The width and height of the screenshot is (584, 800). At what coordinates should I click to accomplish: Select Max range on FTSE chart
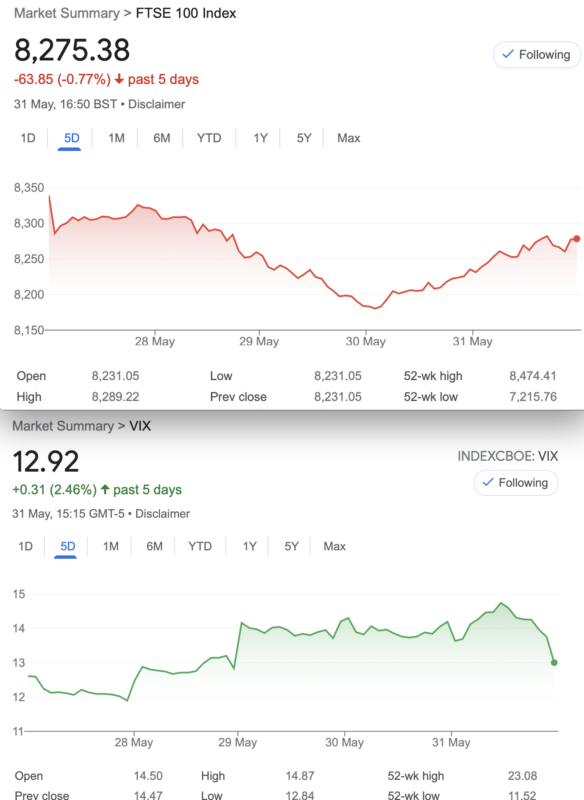coord(348,138)
